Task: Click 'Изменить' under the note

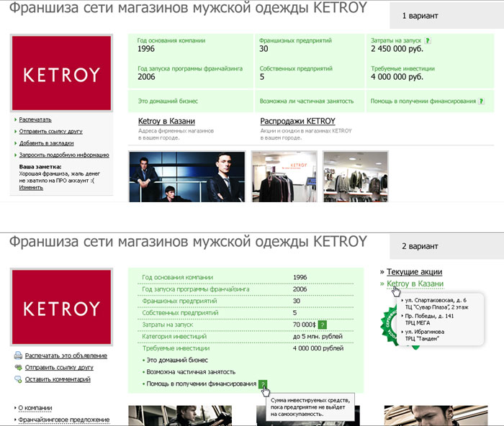Action: pyautogui.click(x=31, y=187)
